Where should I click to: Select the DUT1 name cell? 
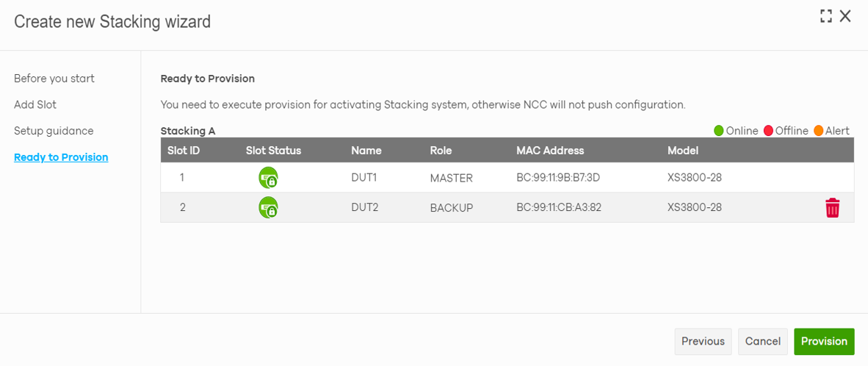364,178
